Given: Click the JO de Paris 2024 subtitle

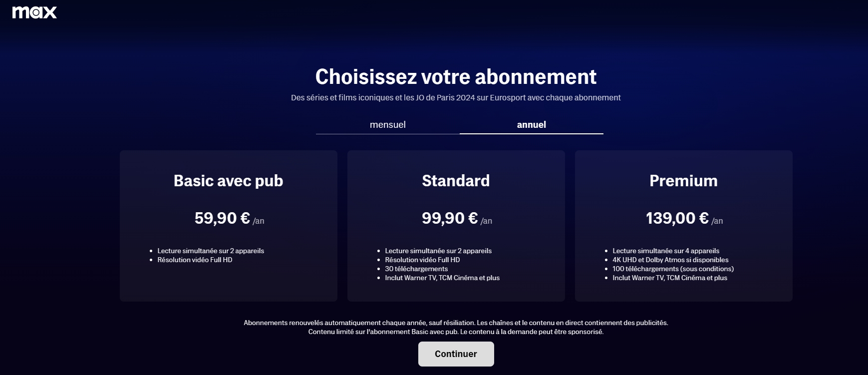Looking at the screenshot, I should coord(456,98).
